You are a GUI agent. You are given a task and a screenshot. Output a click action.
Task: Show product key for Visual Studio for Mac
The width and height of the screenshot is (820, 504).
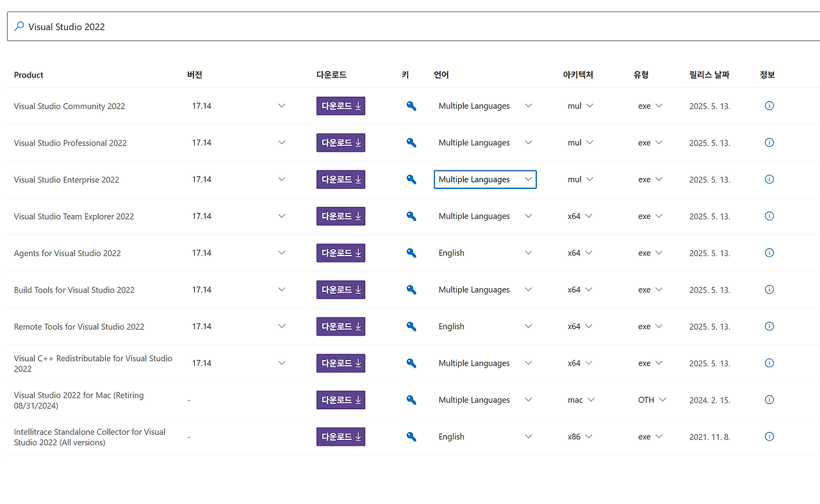pyautogui.click(x=411, y=400)
